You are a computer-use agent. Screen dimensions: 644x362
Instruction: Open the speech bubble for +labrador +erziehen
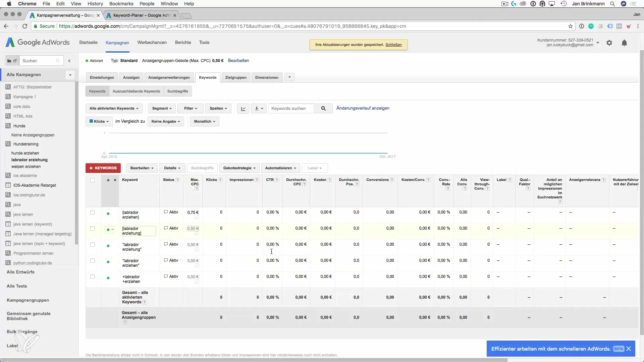pos(166,277)
